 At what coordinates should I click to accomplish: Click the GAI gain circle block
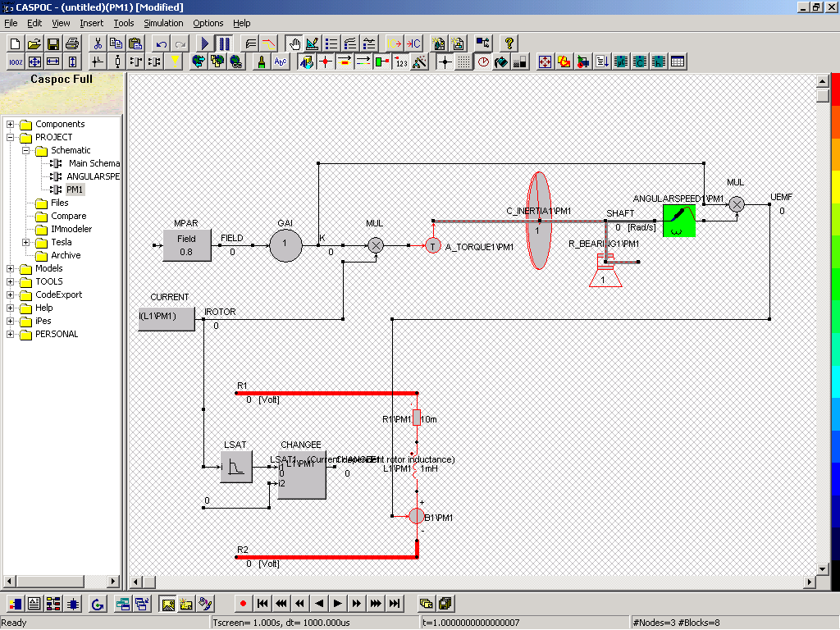pos(285,245)
